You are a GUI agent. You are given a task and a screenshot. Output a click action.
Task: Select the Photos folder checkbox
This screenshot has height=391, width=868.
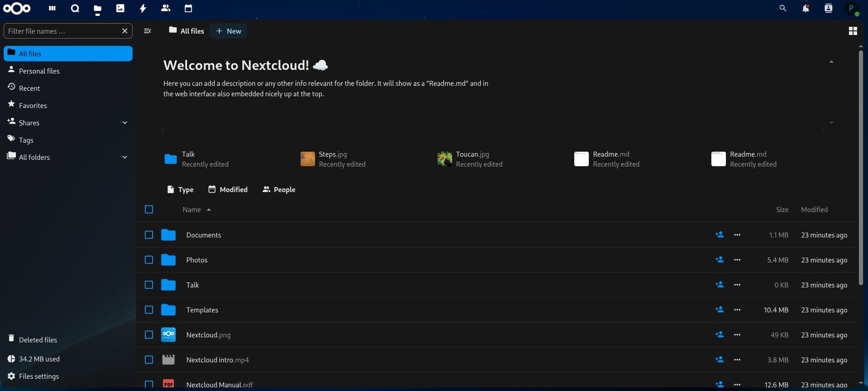pyautogui.click(x=149, y=260)
